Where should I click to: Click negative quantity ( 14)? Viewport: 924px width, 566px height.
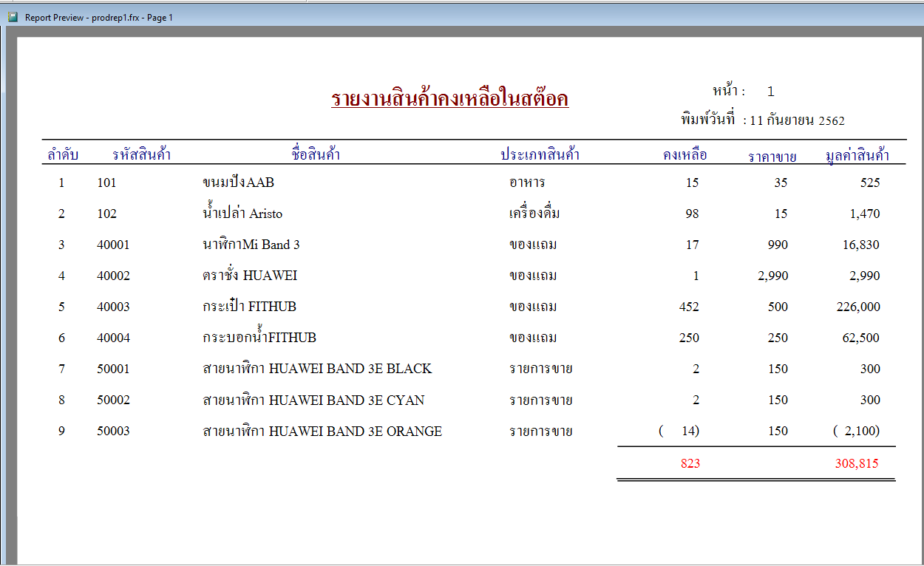pyautogui.click(x=679, y=431)
